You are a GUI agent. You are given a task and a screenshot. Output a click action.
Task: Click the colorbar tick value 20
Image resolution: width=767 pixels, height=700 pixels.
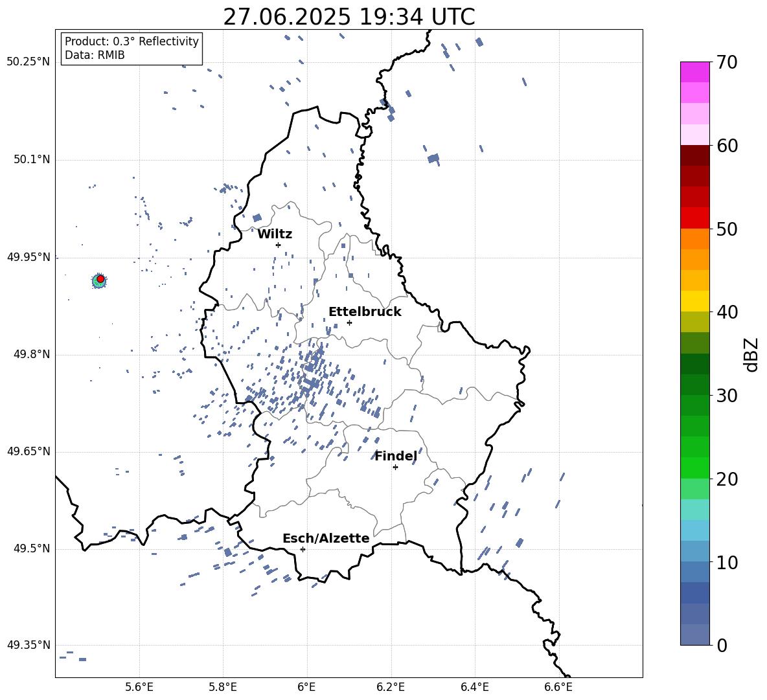(726, 479)
